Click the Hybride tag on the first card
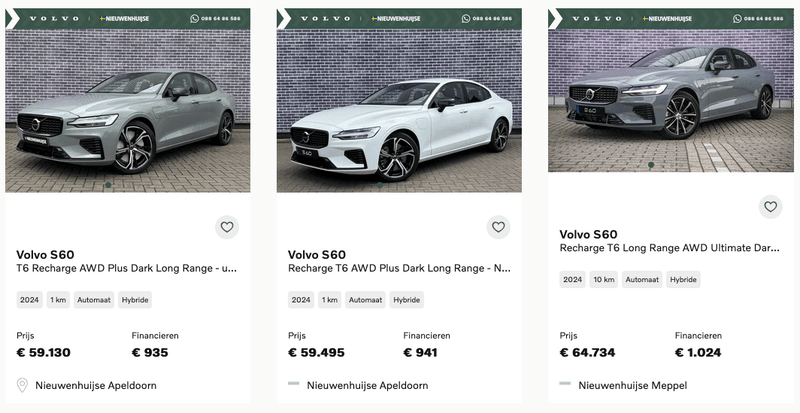 135,300
